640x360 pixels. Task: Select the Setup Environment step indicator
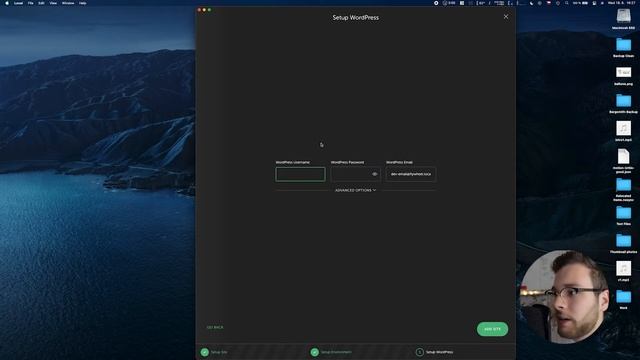tap(331, 352)
